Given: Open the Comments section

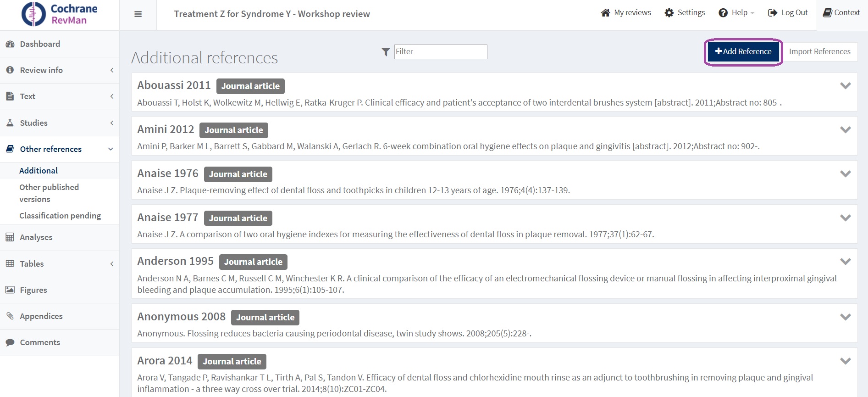Looking at the screenshot, I should [x=40, y=342].
